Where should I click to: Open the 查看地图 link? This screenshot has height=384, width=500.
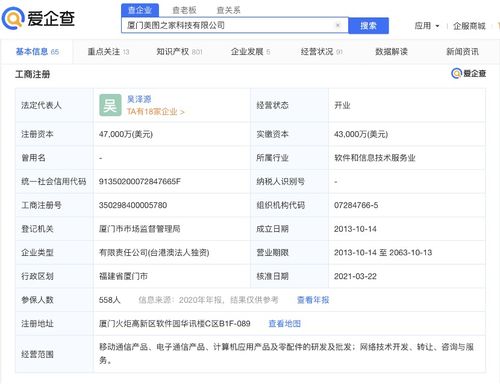285,324
